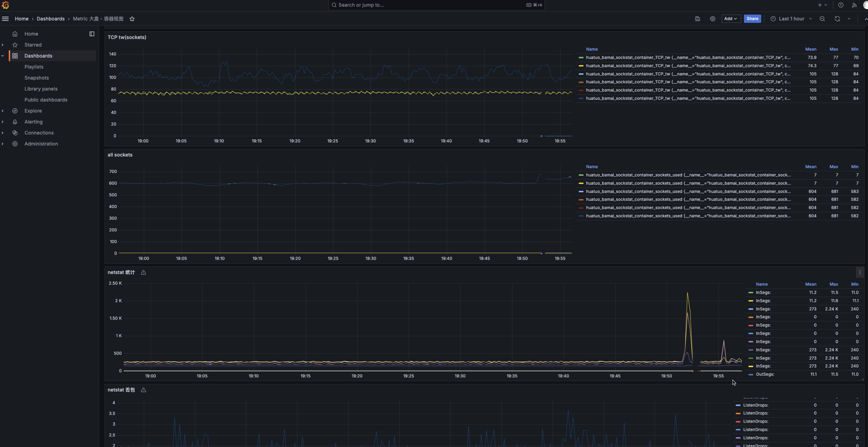The width and height of the screenshot is (868, 447).
Task: Refresh the dashboard
Action: pos(837,19)
